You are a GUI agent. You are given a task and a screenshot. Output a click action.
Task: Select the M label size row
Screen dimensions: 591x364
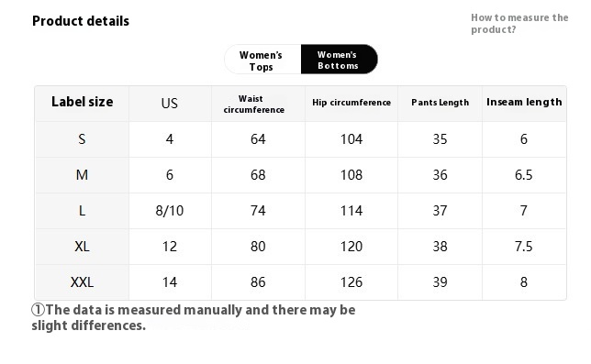(x=300, y=175)
